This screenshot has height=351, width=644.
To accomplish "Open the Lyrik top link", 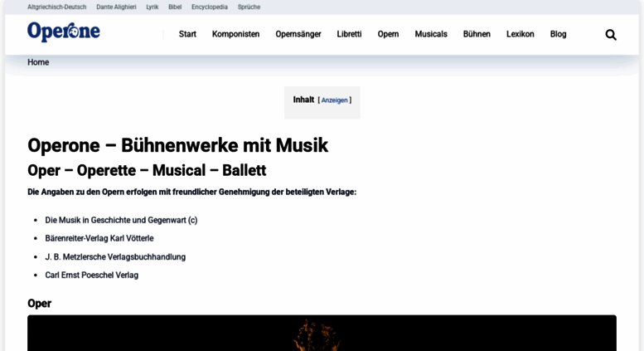I will (x=153, y=7).
